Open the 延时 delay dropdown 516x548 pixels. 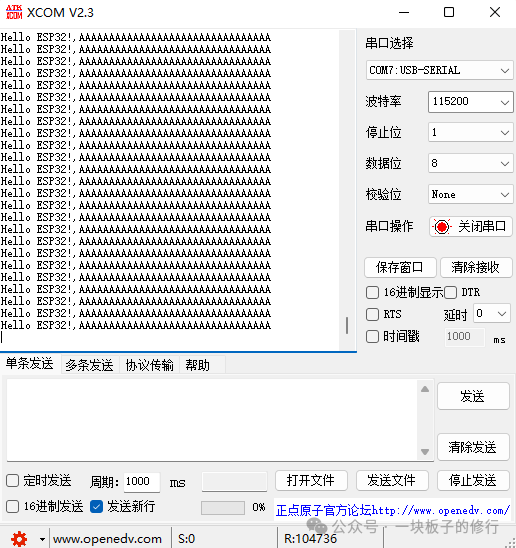tap(492, 313)
